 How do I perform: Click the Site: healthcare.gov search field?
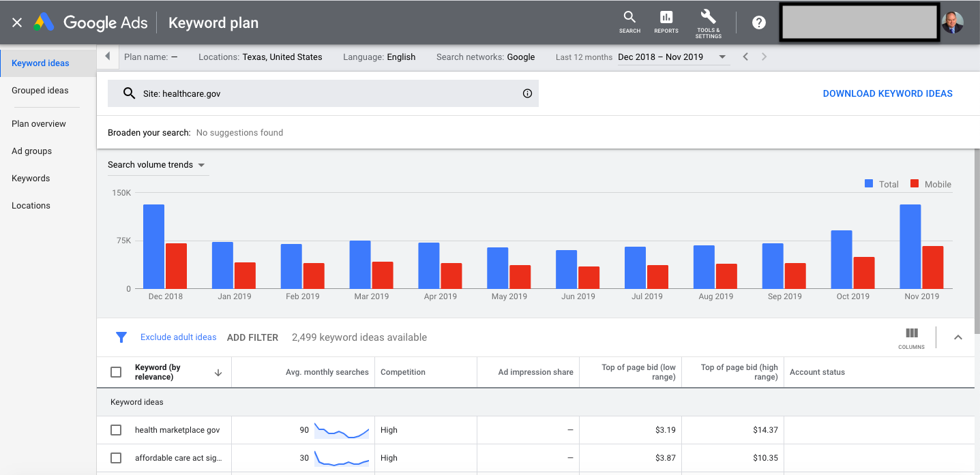pos(323,93)
